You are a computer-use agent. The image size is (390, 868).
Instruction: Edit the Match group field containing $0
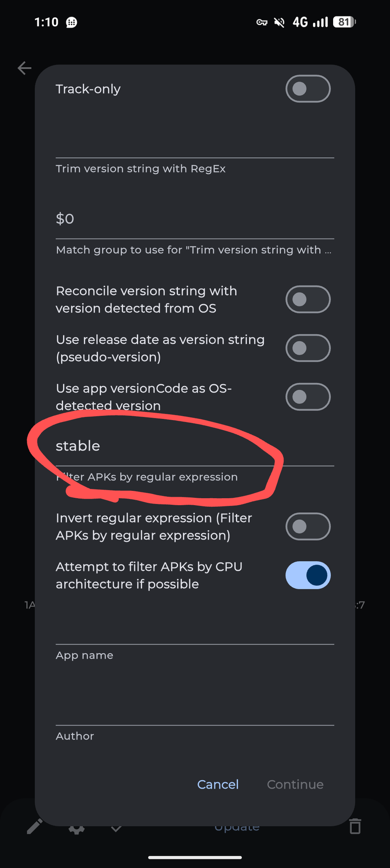[x=195, y=219]
